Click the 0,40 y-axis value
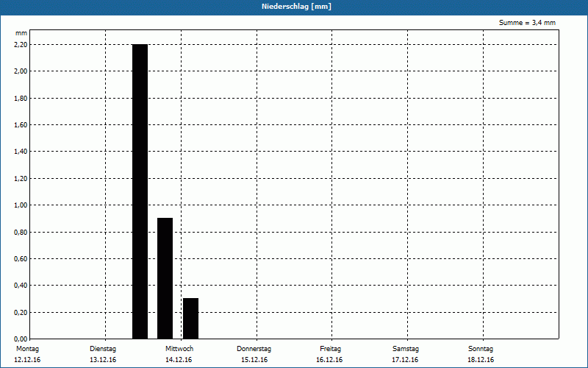The height and width of the screenshot is (368, 588). point(21,286)
